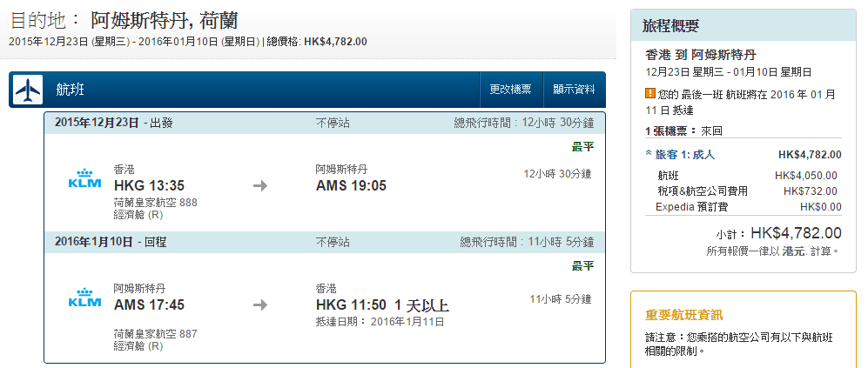The image size is (868, 368).
Task: Click the KLM logo on the outbound flight
Action: tap(84, 178)
